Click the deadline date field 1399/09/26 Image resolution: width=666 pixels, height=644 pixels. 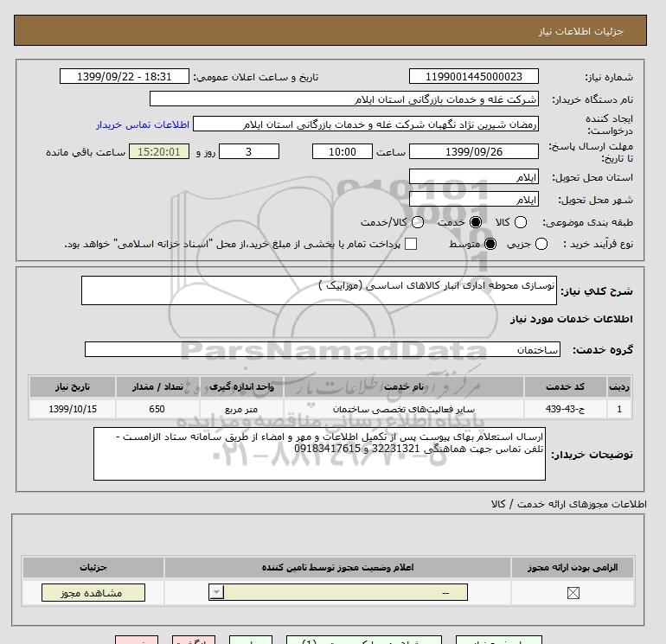474,151
